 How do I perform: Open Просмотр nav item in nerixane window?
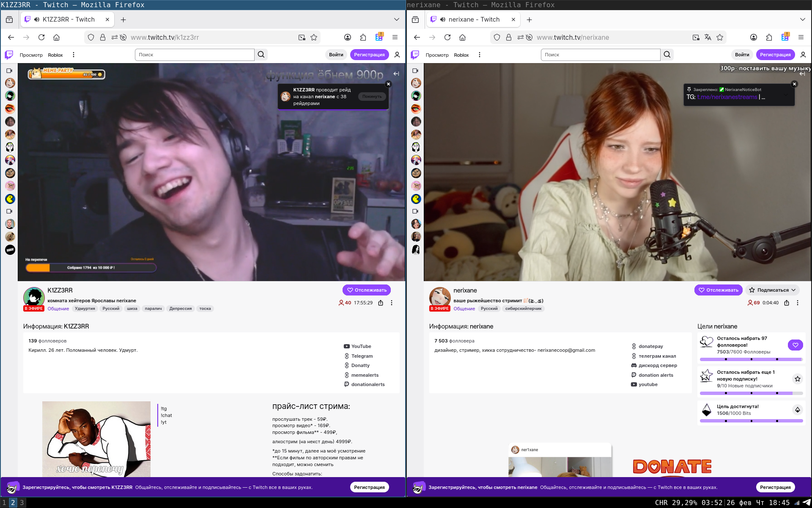[437, 55]
